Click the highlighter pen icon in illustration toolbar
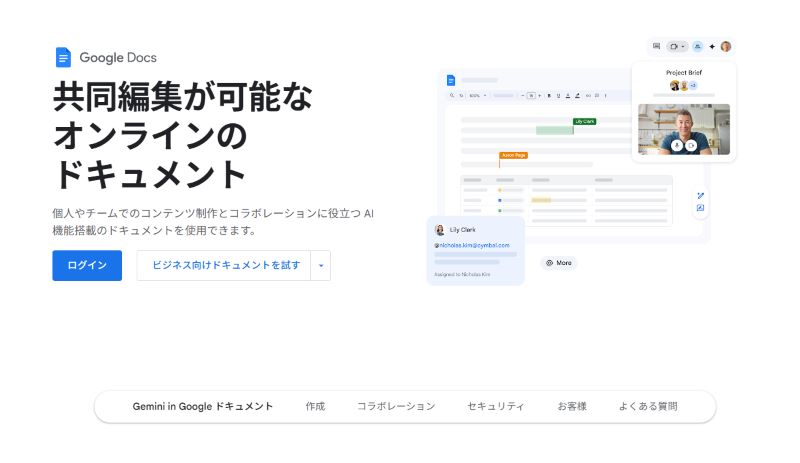Viewport: 800px width, 463px height. [x=577, y=95]
